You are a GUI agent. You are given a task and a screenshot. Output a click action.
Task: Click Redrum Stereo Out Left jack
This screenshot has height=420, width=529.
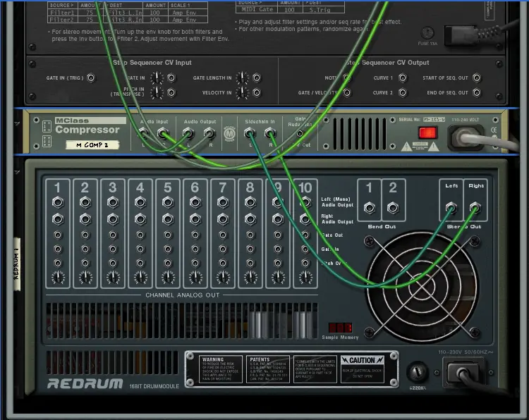click(x=451, y=208)
